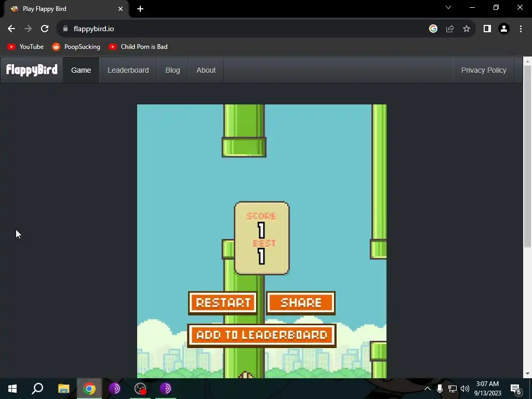Open Windows taskbar search
Image resolution: width=532 pixels, height=399 pixels.
point(37,389)
